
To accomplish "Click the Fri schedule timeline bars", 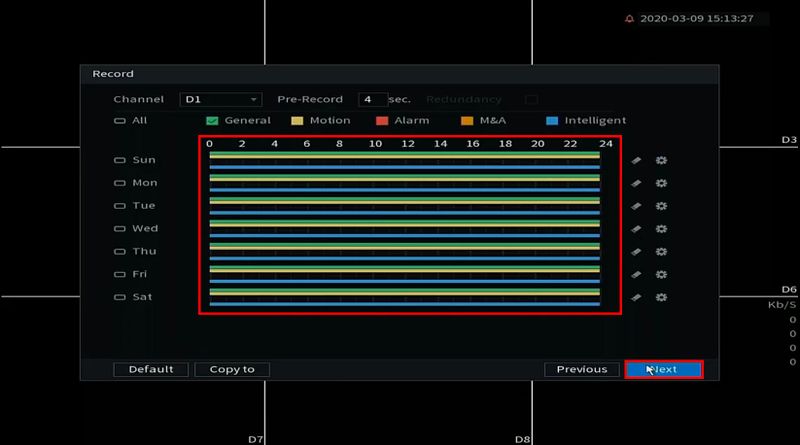I will (405, 275).
